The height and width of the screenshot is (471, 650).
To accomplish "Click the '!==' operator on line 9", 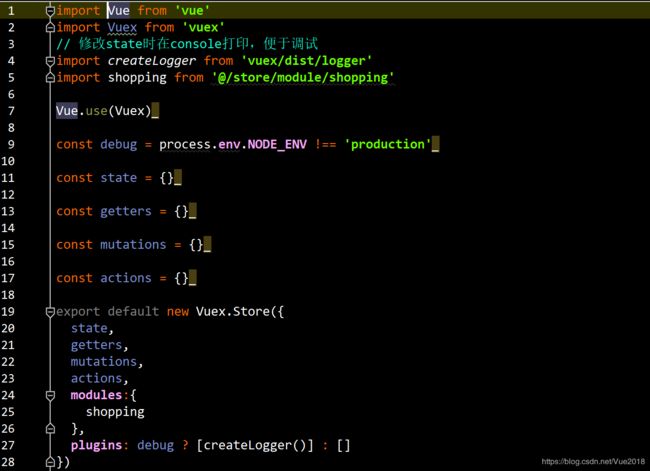I will tap(326, 144).
